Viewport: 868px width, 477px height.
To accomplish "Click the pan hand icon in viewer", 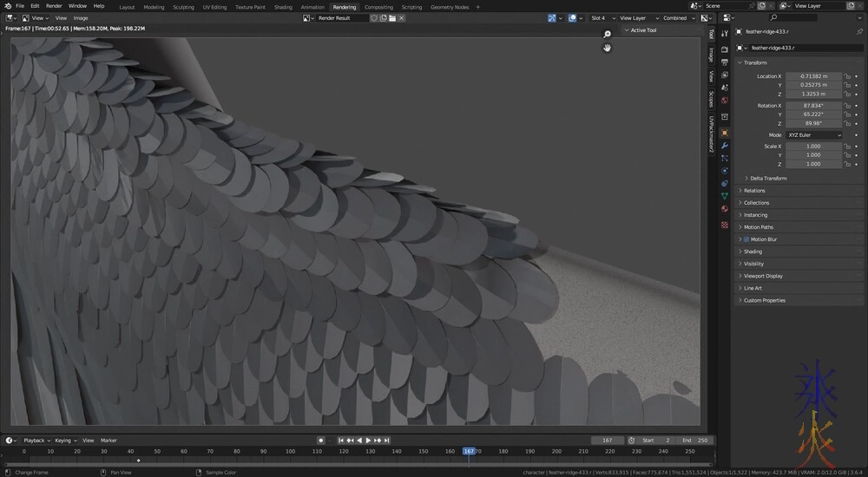I will [607, 48].
